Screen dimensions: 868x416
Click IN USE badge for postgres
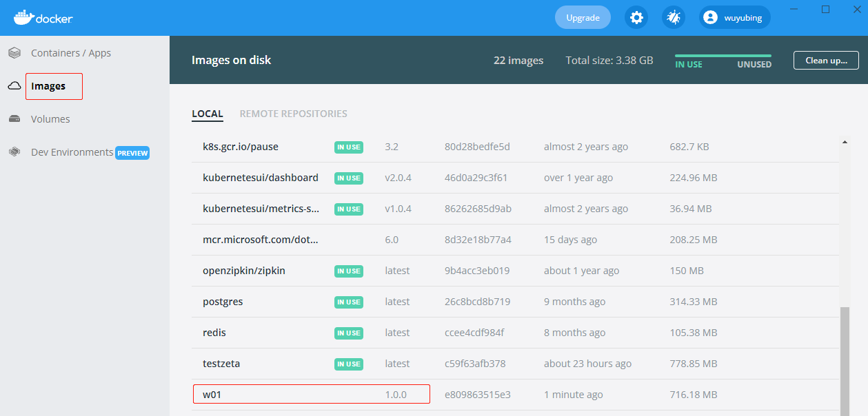click(x=349, y=302)
